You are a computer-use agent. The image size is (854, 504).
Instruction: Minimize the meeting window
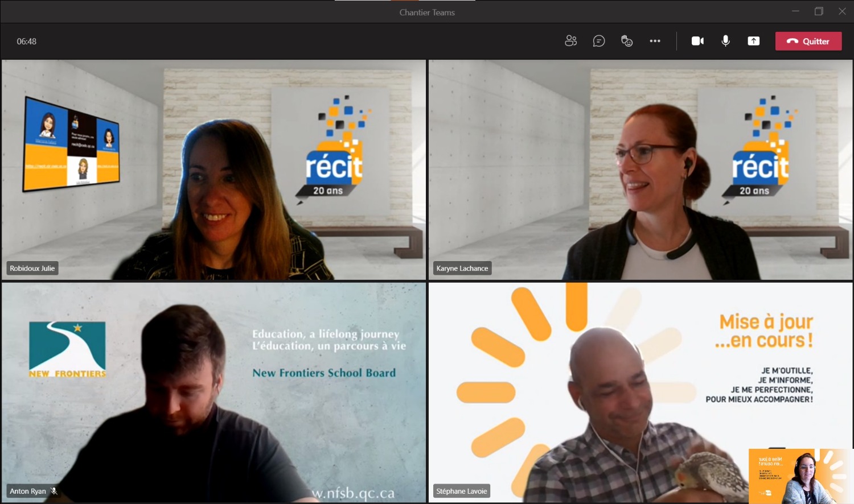795,11
